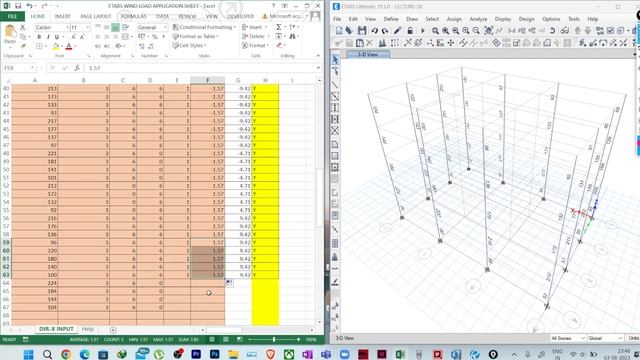Save the ETABS model with the floppy icon
The width and height of the screenshot is (640, 360).
[362, 31]
